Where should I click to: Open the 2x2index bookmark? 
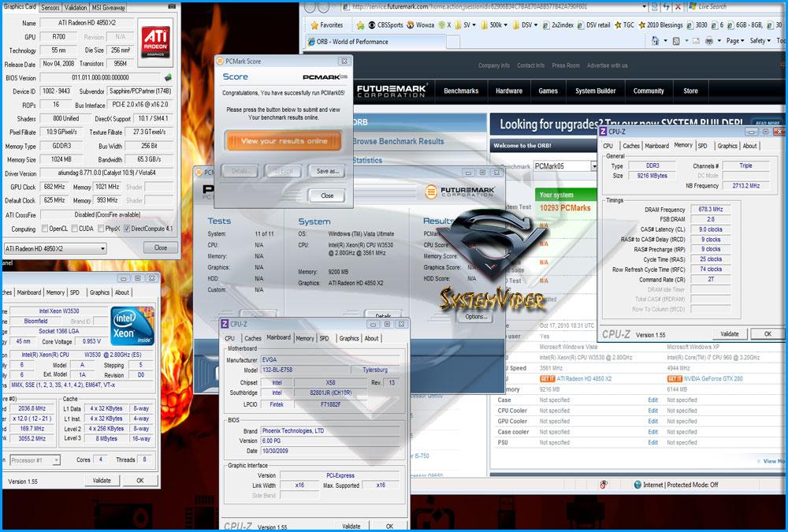(558, 24)
